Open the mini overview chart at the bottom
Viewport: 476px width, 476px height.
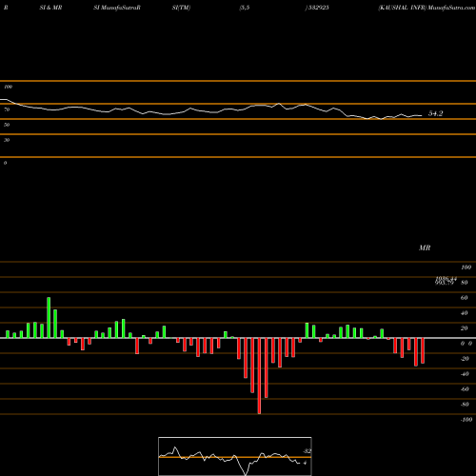point(235,456)
